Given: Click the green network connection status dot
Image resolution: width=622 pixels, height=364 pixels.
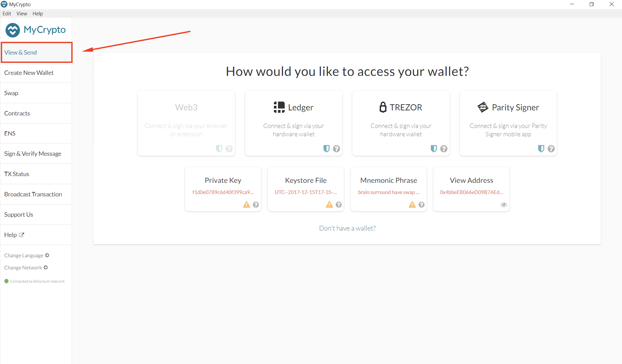Looking at the screenshot, I should point(6,281).
